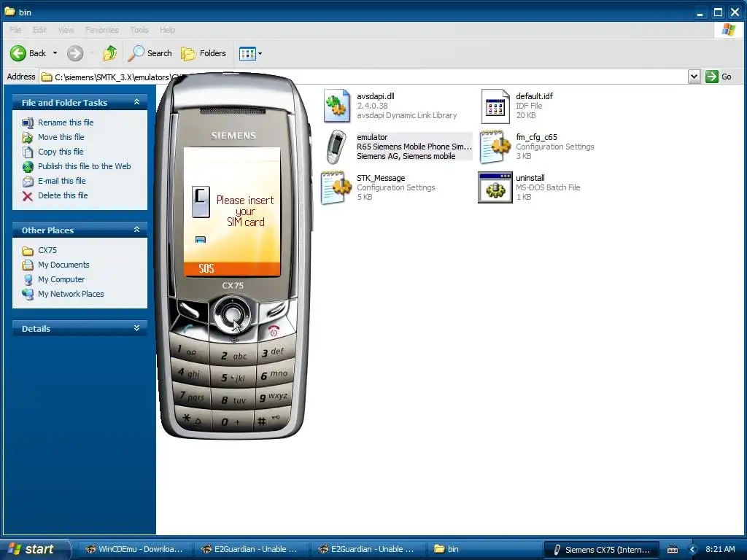Viewport: 747px width, 560px height.
Task: Open the CX75 folder link
Action: coord(47,250)
